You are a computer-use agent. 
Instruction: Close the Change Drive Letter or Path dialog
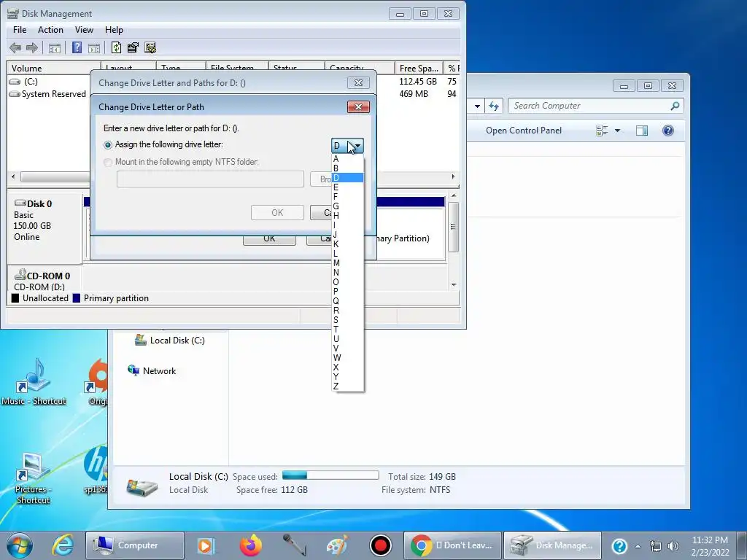(358, 106)
